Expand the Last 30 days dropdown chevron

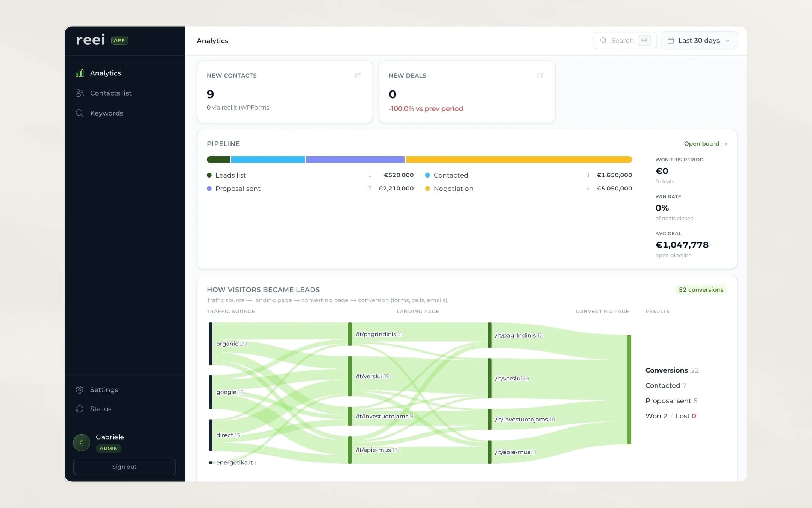727,41
